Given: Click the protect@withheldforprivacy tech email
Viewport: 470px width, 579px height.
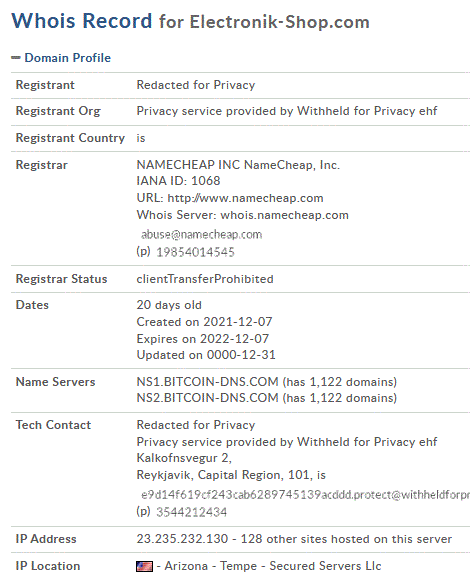Looking at the screenshot, I should [x=305, y=494].
